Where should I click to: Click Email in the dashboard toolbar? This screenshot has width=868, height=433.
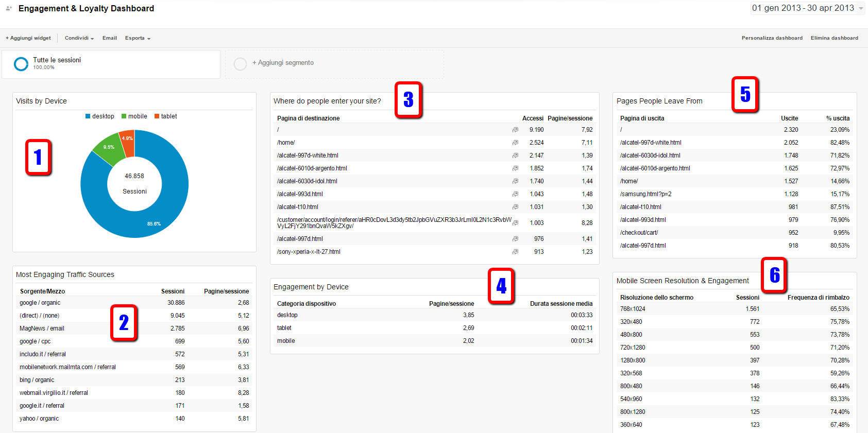(109, 38)
